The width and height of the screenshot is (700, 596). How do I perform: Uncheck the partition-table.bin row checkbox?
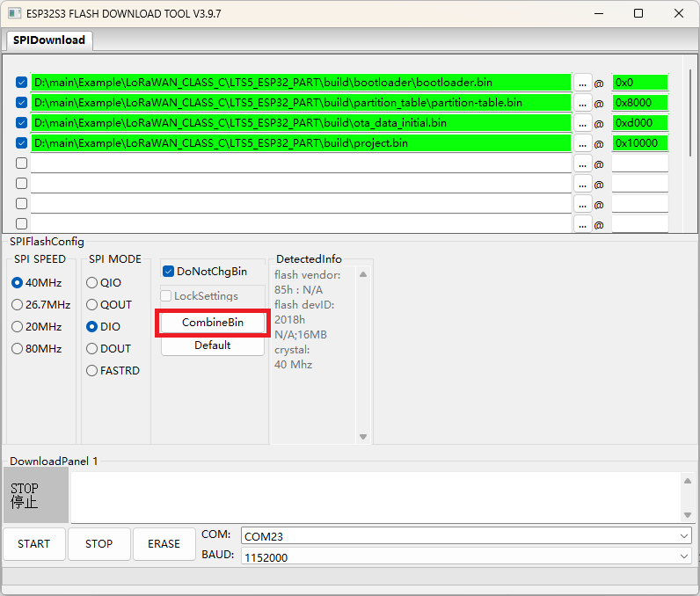click(x=21, y=103)
